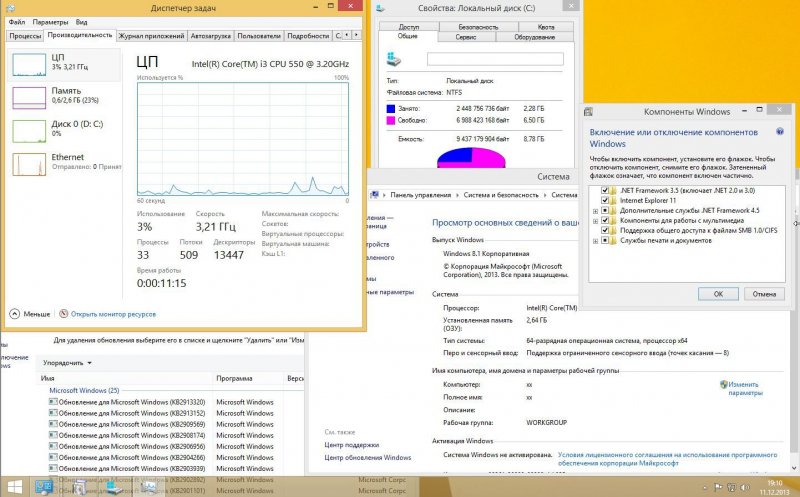800x497 pixels.
Task: Open the Файл menu in Task Manager
Action: tap(17, 22)
